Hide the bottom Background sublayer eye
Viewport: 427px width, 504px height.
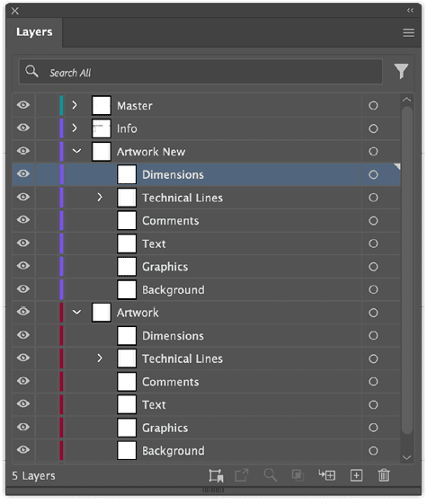[x=23, y=450]
